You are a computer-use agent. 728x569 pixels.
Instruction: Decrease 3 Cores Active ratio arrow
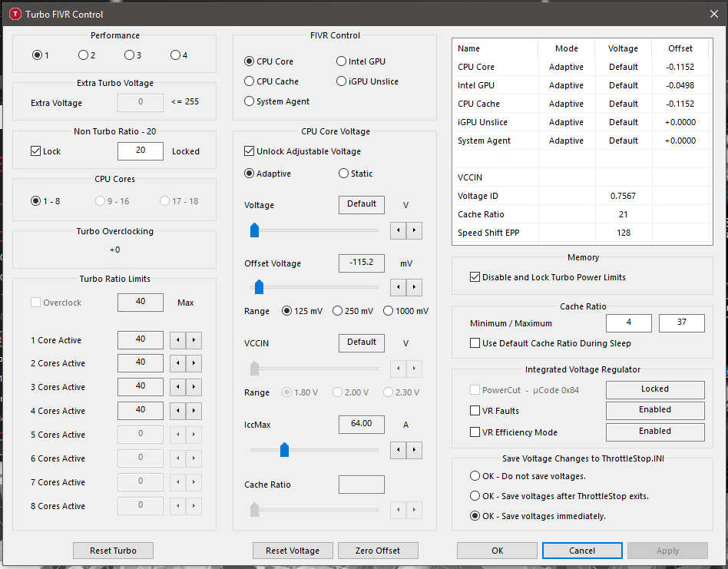click(x=178, y=386)
